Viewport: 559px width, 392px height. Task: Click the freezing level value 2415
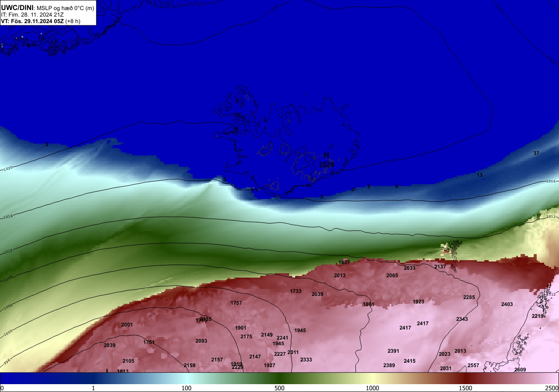(410, 361)
